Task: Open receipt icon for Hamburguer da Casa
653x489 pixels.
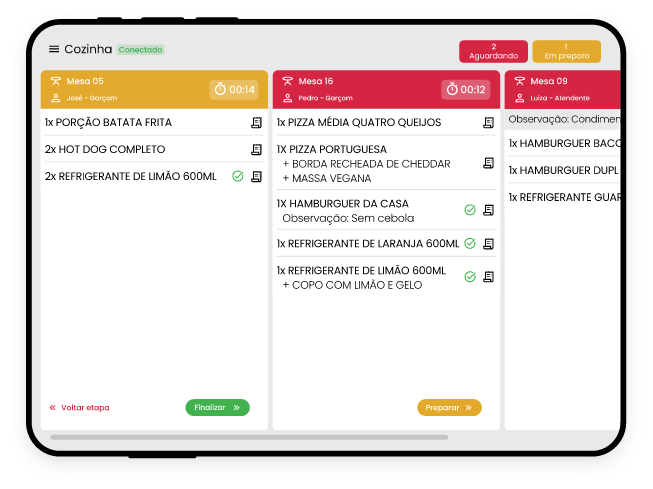Action: [x=489, y=210]
